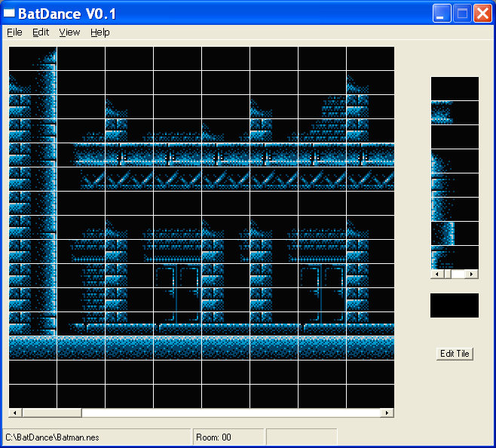The height and width of the screenshot is (448, 496).
Task: Click the BatDance title bar application icon
Action: click(x=10, y=13)
